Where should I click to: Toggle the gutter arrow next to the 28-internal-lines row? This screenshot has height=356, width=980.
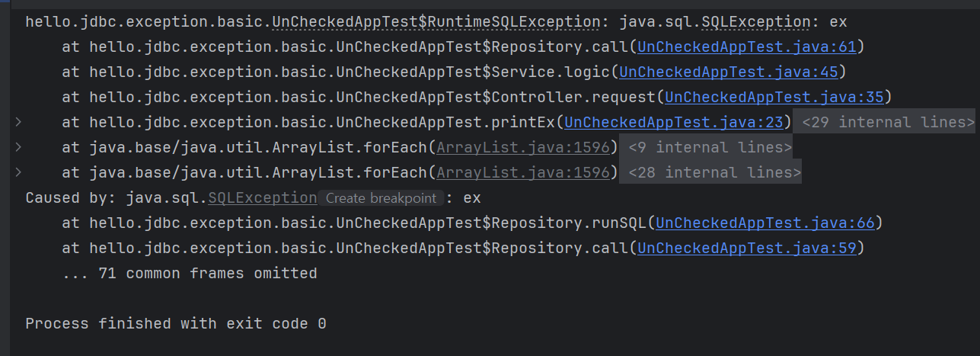(x=18, y=172)
